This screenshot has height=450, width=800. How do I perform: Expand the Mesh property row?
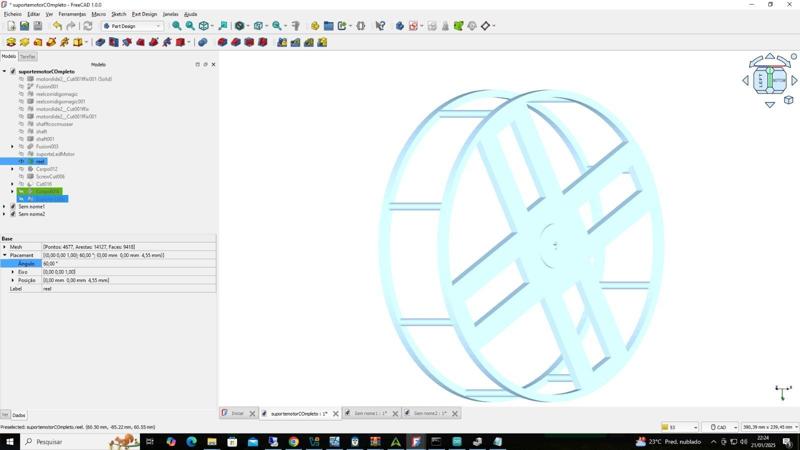(x=5, y=247)
